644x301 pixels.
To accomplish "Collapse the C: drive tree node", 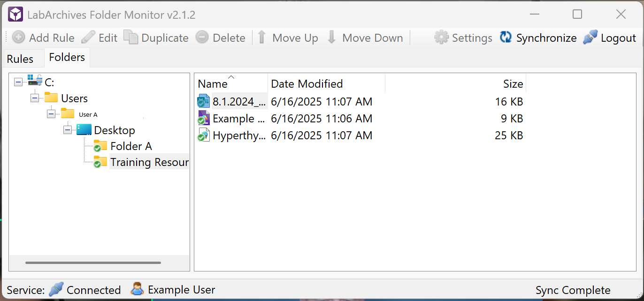I will coord(18,82).
